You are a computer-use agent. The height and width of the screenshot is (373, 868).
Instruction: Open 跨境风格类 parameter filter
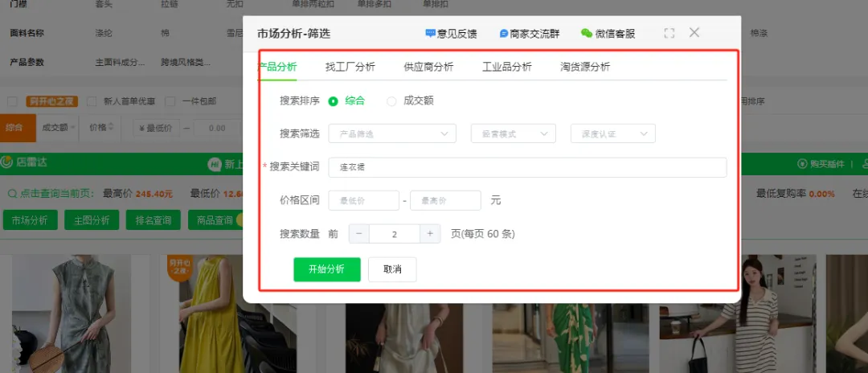pos(186,63)
